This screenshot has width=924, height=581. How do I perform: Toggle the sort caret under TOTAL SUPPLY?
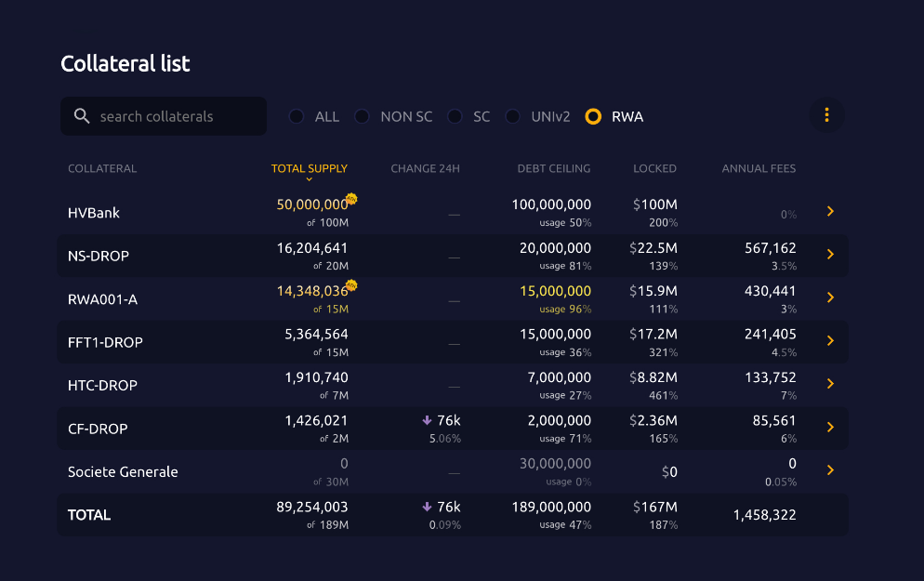(309, 179)
